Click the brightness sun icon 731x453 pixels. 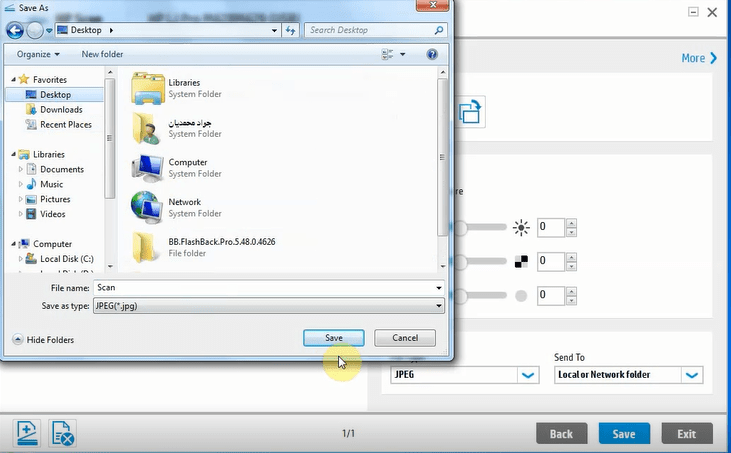[x=520, y=228]
